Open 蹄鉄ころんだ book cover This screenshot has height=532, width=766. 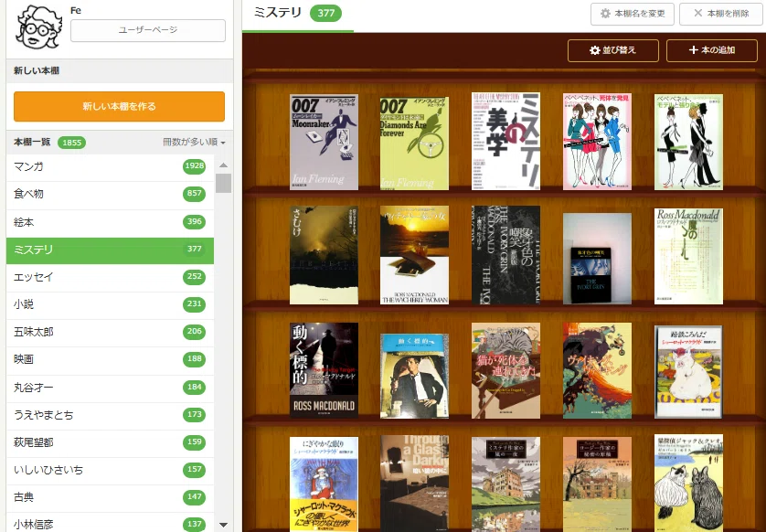pos(688,372)
